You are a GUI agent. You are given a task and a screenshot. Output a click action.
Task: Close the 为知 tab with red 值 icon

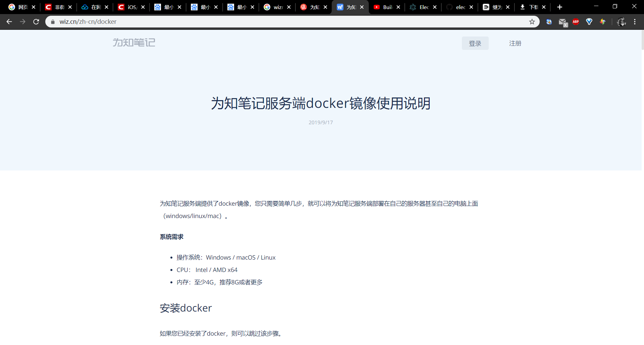click(x=325, y=7)
